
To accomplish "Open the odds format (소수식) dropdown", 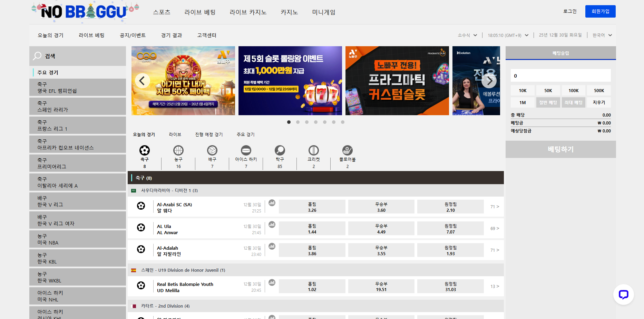I will 467,35.
